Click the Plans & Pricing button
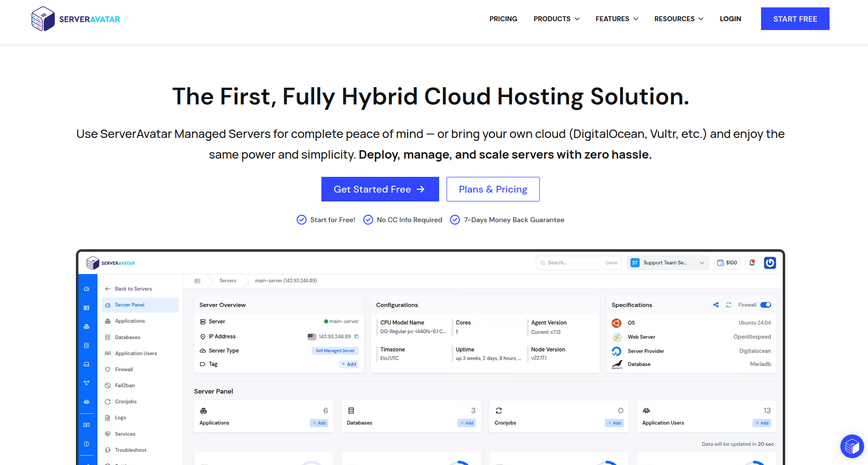The width and height of the screenshot is (868, 465). (x=492, y=189)
